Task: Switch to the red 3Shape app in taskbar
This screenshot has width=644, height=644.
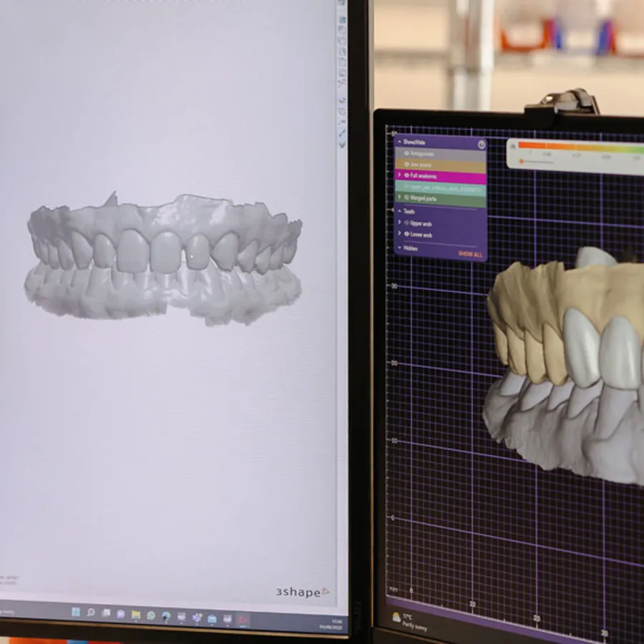Action: [x=243, y=620]
